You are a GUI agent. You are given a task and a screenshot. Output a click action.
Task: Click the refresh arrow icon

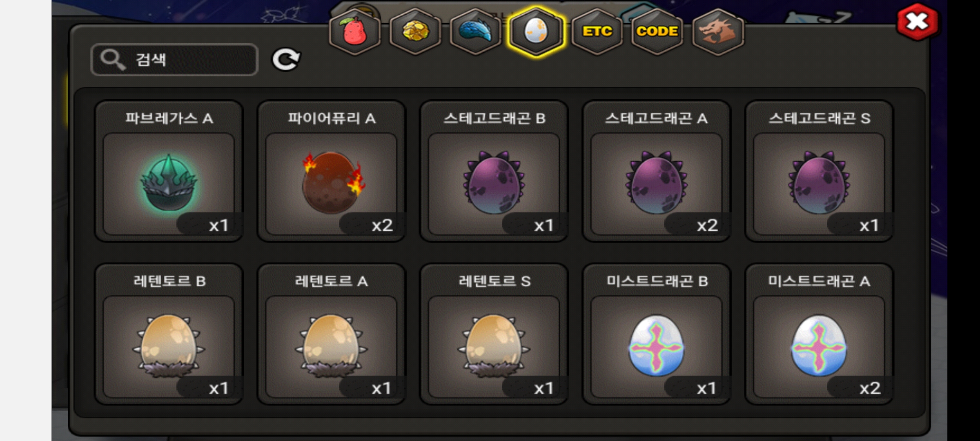[x=286, y=60]
